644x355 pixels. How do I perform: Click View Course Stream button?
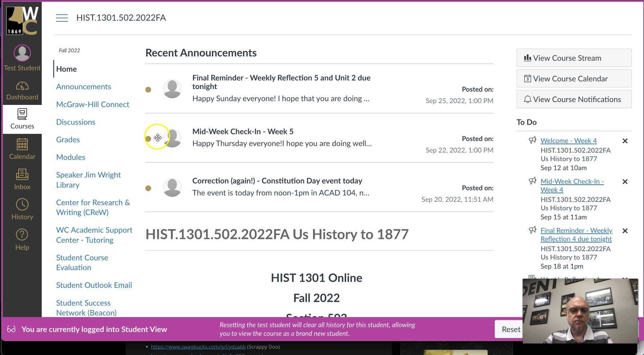pyautogui.click(x=574, y=58)
